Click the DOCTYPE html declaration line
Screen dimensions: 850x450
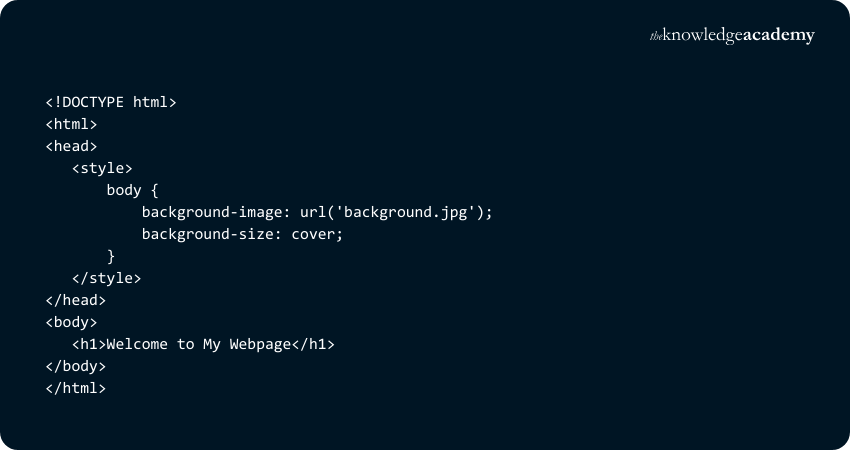point(110,102)
